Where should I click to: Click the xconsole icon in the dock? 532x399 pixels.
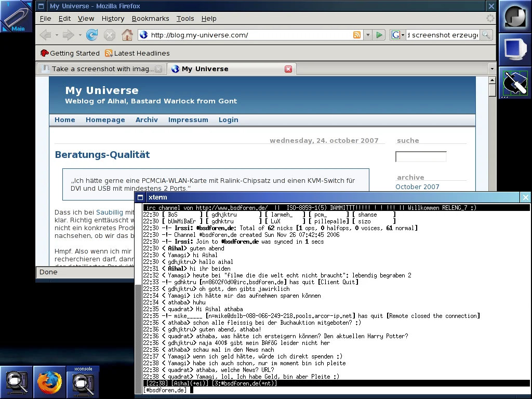(83, 382)
